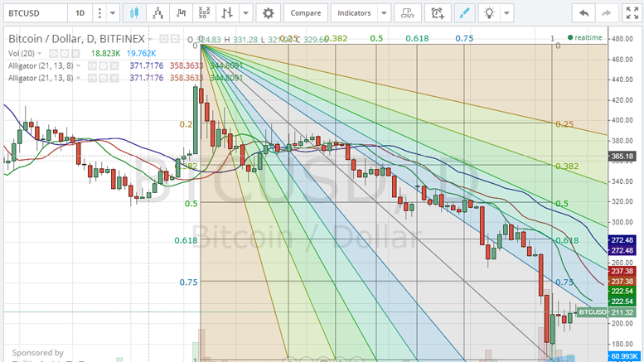Image resolution: width=644 pixels, height=362 pixels.
Task: Expand Vol (20) legend dropdown
Action: pyautogui.click(x=40, y=53)
